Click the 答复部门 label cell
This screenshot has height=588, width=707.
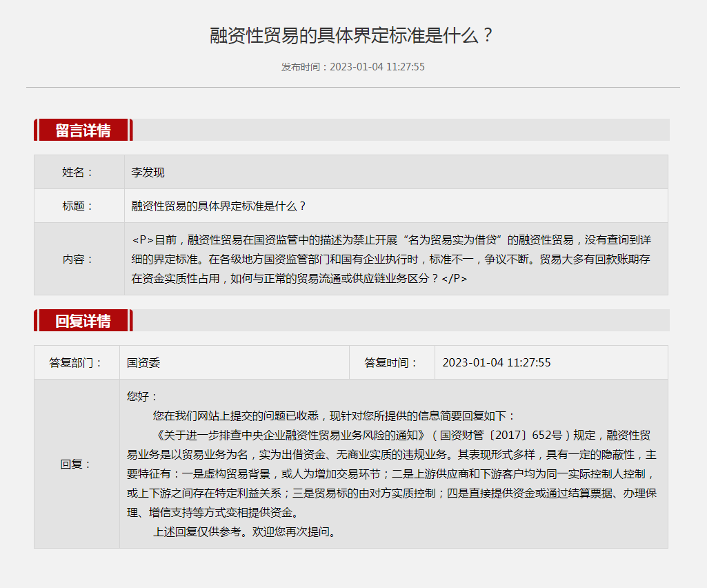[76, 362]
